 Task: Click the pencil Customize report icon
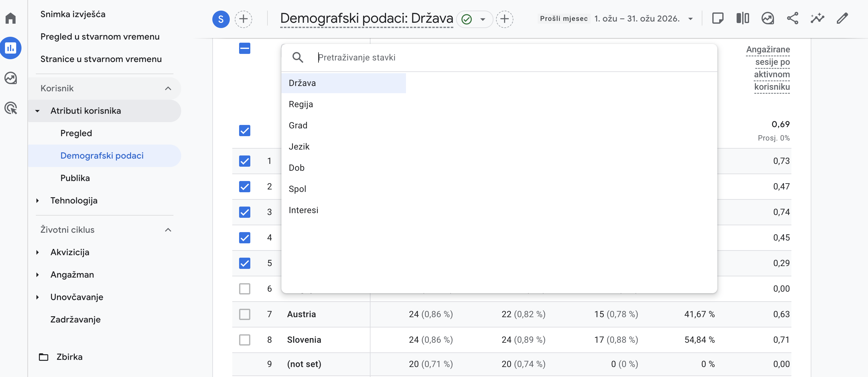point(842,19)
